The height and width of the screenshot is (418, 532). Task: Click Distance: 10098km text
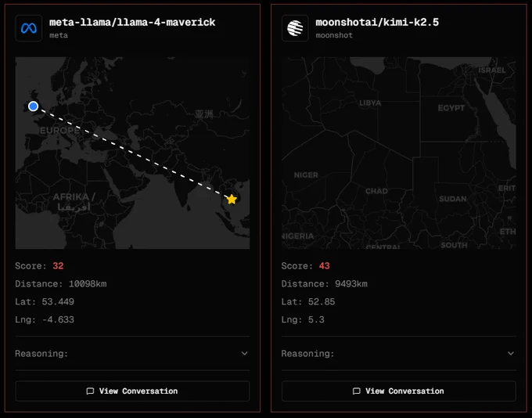61,284
